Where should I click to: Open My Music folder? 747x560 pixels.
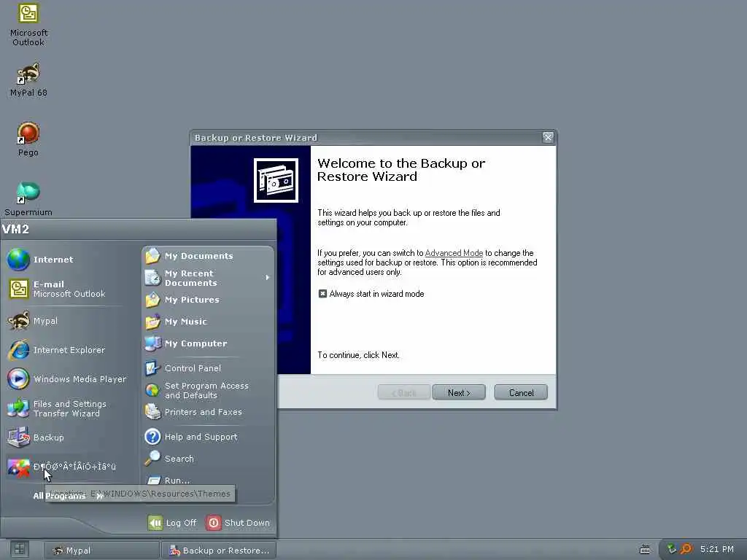pyautogui.click(x=208, y=322)
